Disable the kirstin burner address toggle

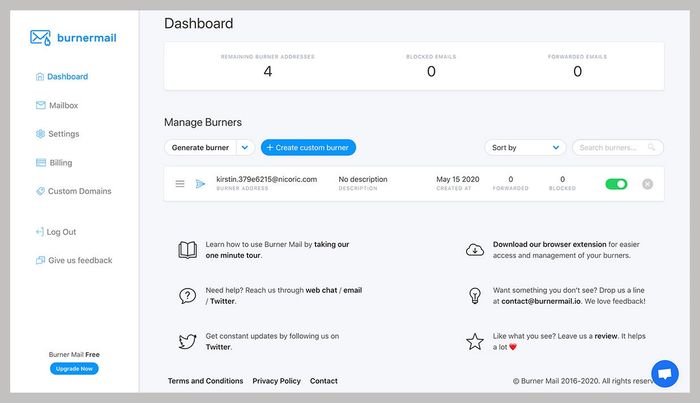click(616, 184)
